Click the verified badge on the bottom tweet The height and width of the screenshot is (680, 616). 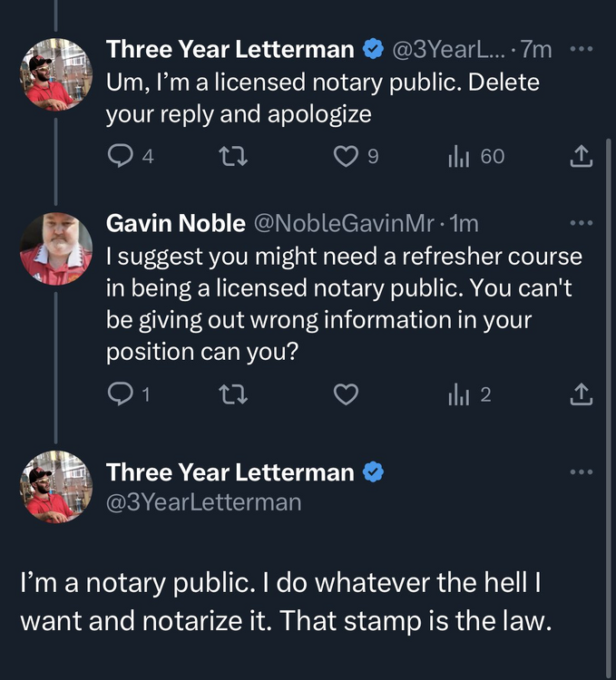[x=373, y=472]
